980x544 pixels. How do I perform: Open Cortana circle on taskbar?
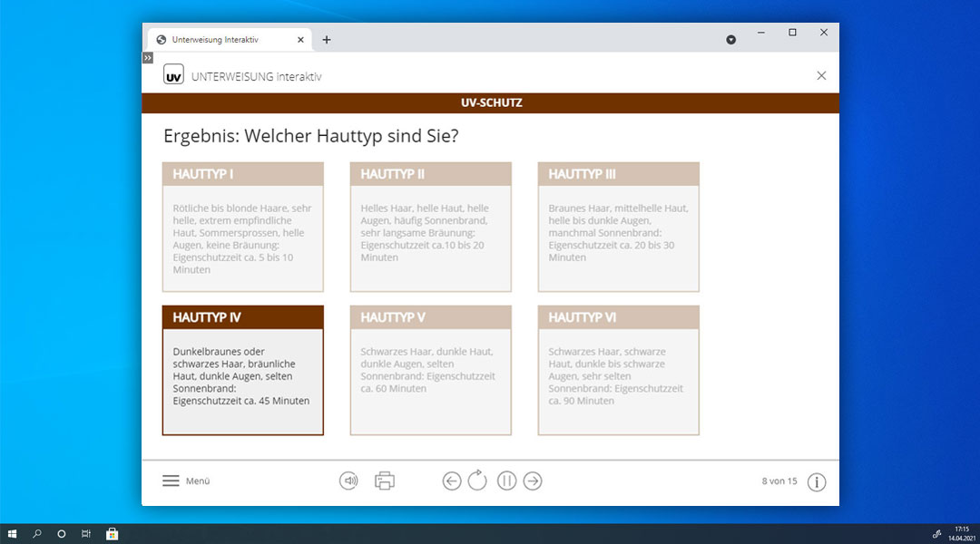tap(62, 534)
